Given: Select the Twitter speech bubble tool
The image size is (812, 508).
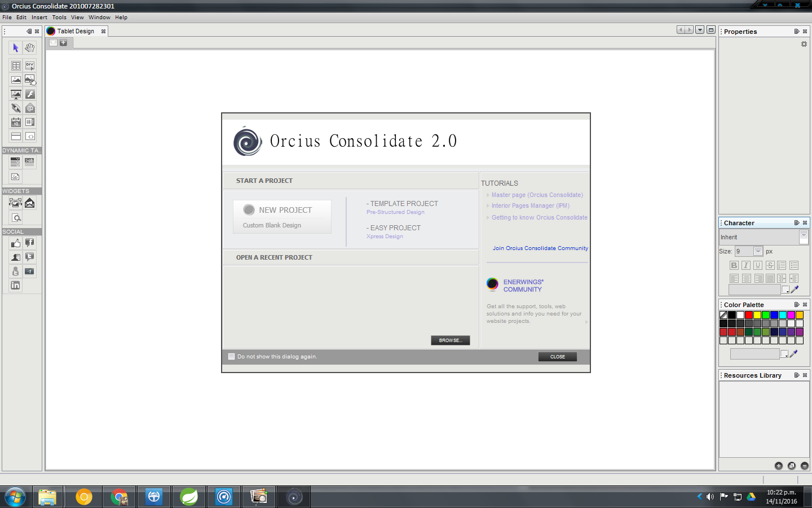Looking at the screenshot, I should [30, 257].
